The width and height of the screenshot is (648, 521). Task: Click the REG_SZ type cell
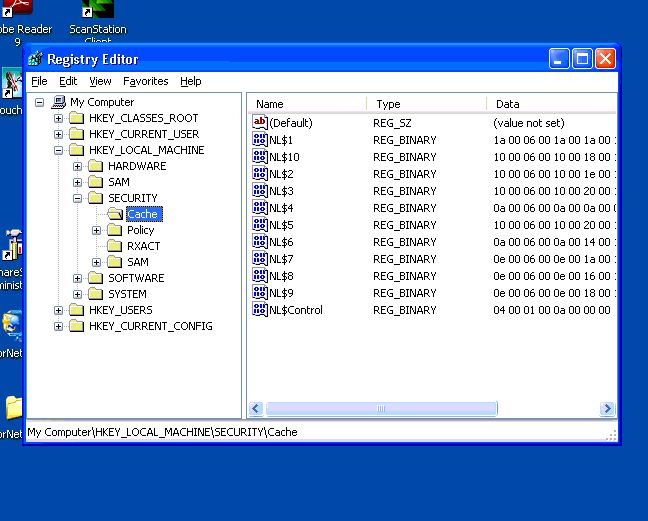392,123
